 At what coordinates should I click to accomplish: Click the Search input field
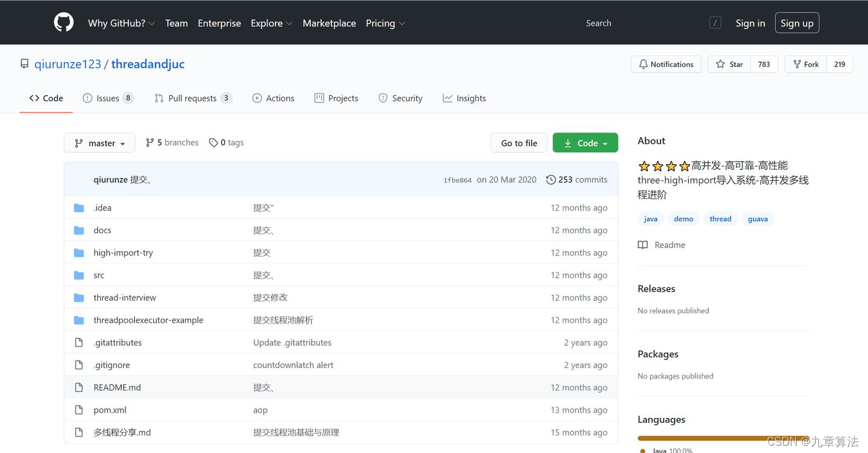651,23
